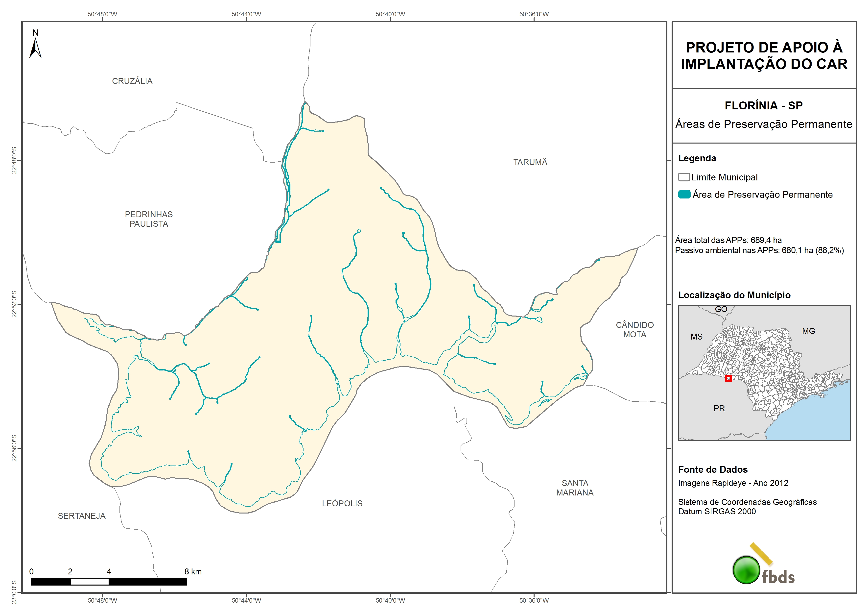Click the PR state label in inset map
The width and height of the screenshot is (868, 614).
[719, 409]
